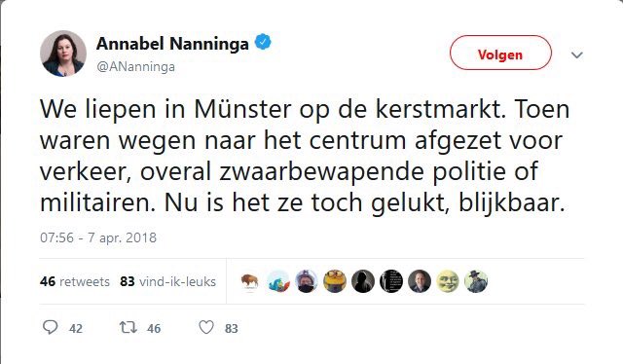Click the @ANanninga handle
Viewport: 623px width, 364px height.
click(135, 66)
